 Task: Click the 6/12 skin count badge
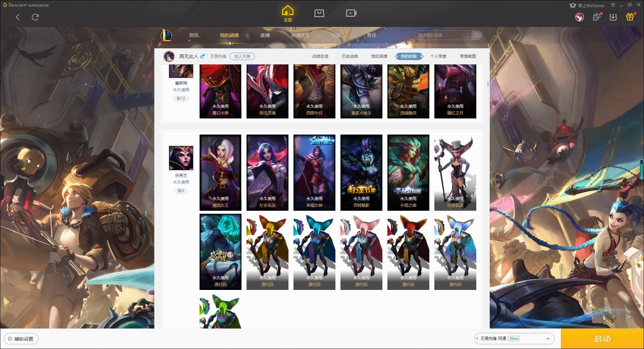click(x=181, y=98)
